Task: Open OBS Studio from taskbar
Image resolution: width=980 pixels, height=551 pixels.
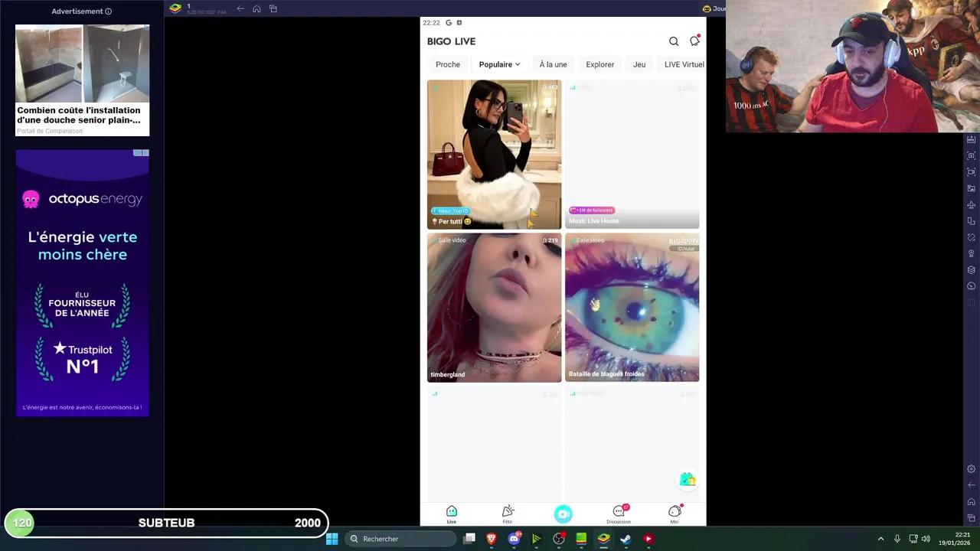Action: click(x=559, y=539)
